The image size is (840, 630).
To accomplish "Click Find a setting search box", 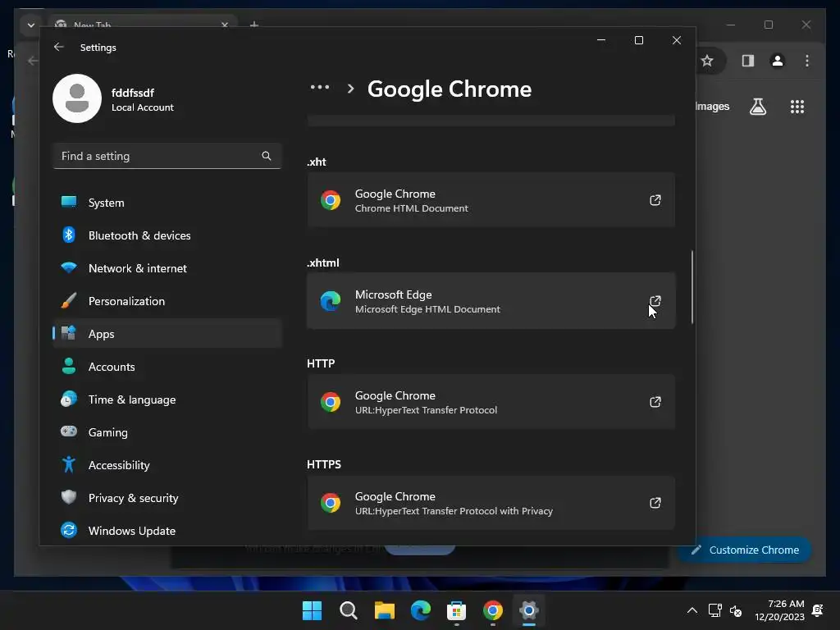I will (167, 156).
